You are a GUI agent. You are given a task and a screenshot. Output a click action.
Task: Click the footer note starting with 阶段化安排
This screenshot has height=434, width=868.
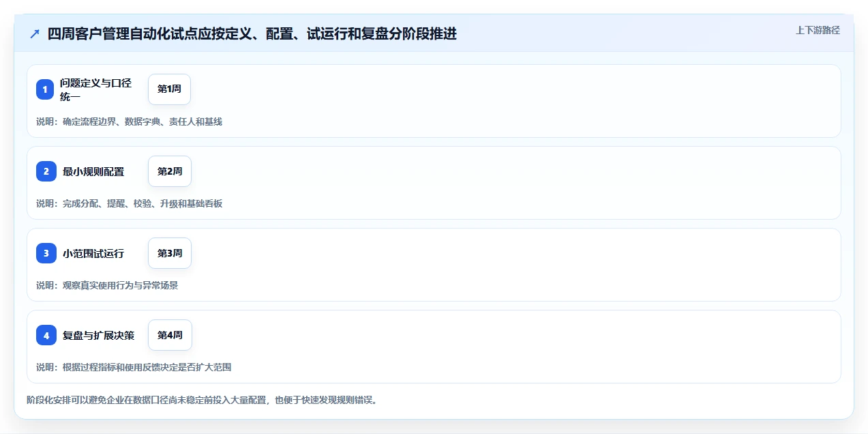point(202,400)
